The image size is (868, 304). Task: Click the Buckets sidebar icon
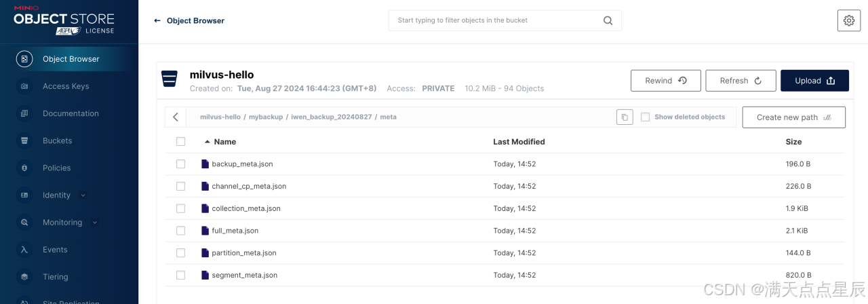point(24,140)
